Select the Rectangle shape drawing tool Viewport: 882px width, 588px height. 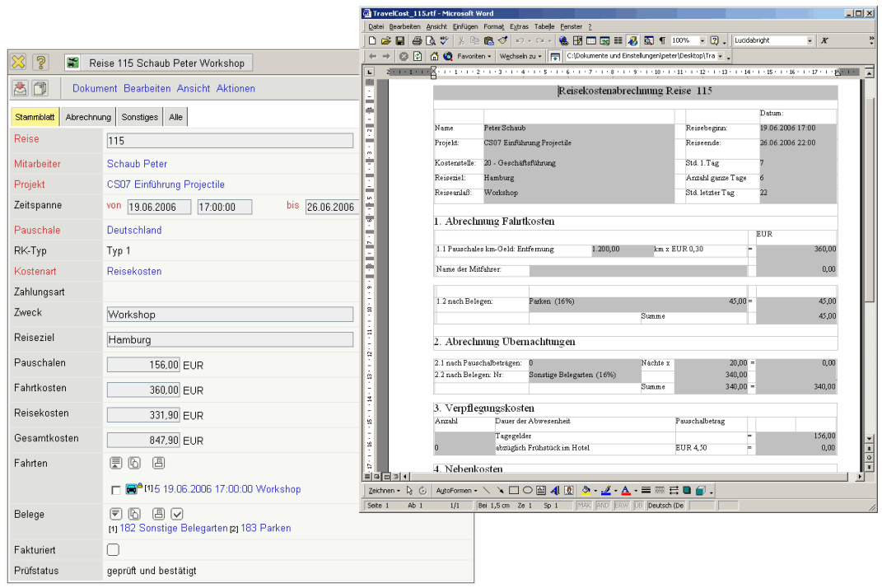click(x=514, y=490)
